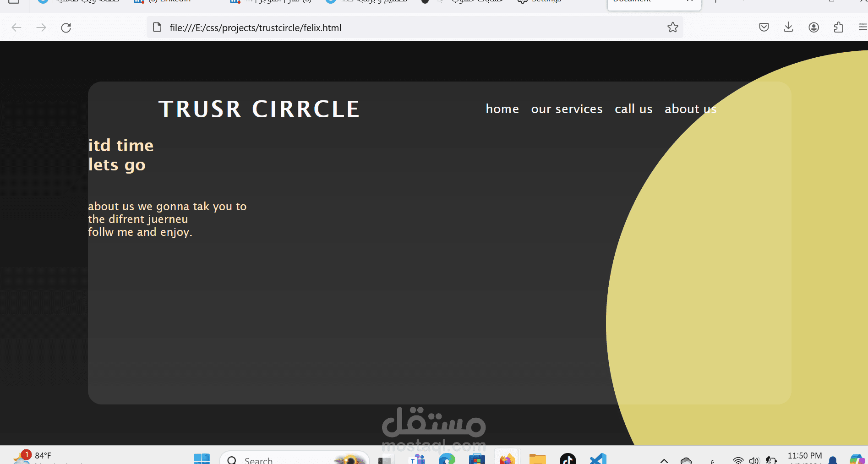Close the Document browser tab
Viewport: 868px width, 464px height.
pos(690,1)
